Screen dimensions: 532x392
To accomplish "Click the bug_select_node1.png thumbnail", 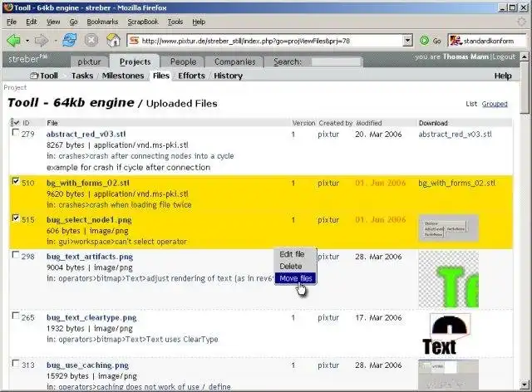I will pos(449,228).
